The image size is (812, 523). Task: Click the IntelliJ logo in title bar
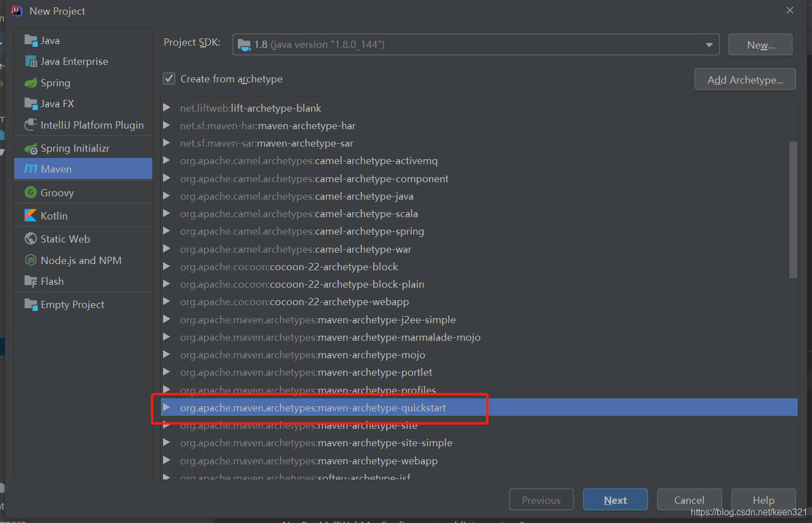point(17,11)
